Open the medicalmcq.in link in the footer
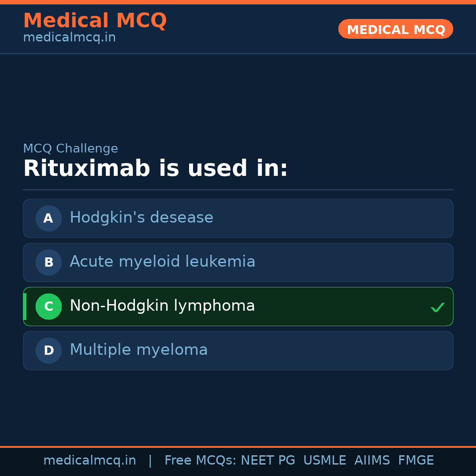The image size is (476, 476). [x=89, y=461]
